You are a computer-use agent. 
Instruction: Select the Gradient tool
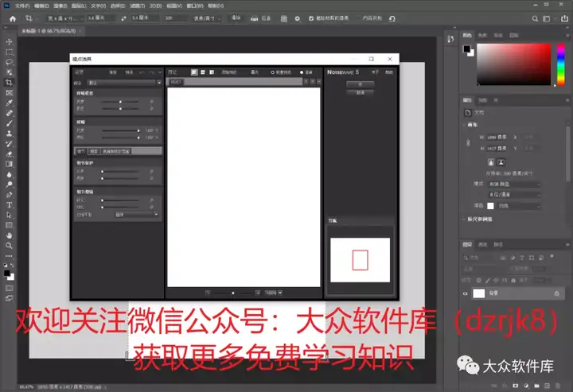(9, 165)
